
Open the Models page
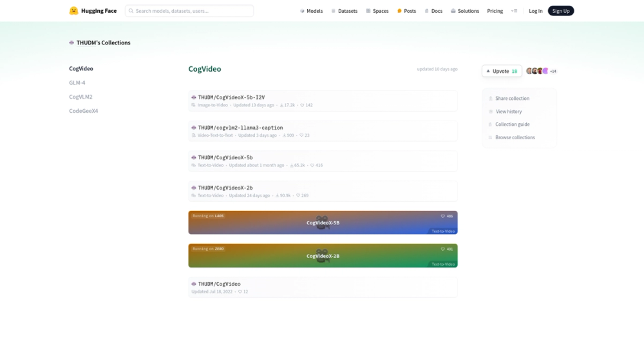pos(311,11)
